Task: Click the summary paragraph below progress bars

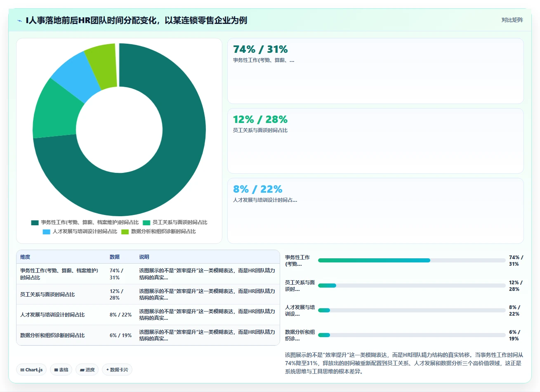Action: [x=404, y=363]
